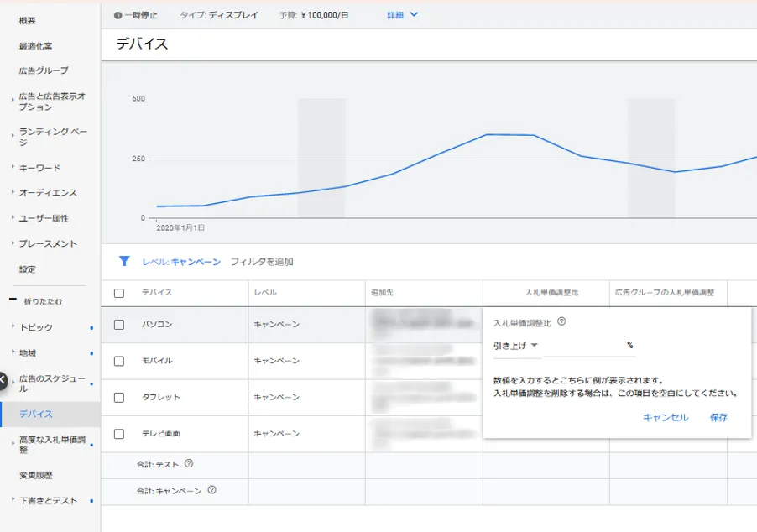The image size is (757, 532).
Task: Click the bid adjustment percent input field
Action: (589, 346)
